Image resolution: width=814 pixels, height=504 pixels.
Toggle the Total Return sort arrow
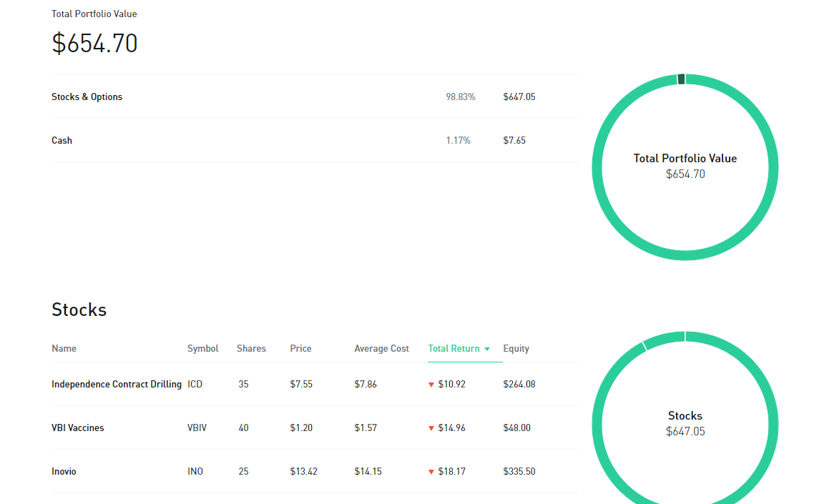point(487,350)
